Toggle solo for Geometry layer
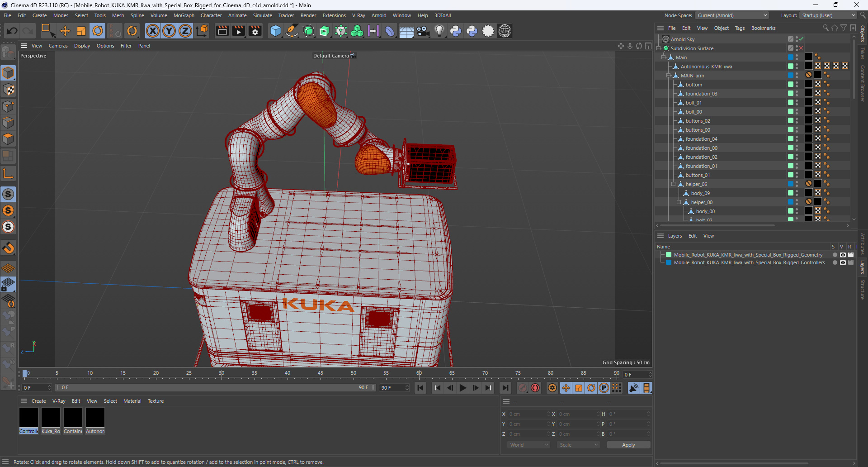 [835, 255]
